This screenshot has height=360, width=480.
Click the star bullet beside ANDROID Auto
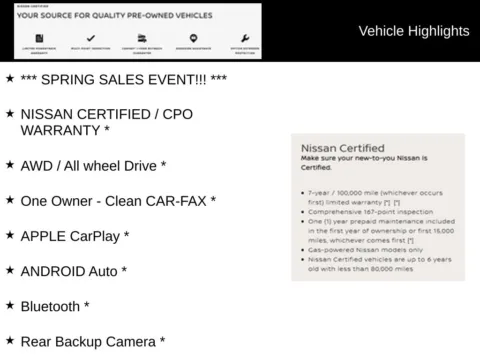(10, 270)
